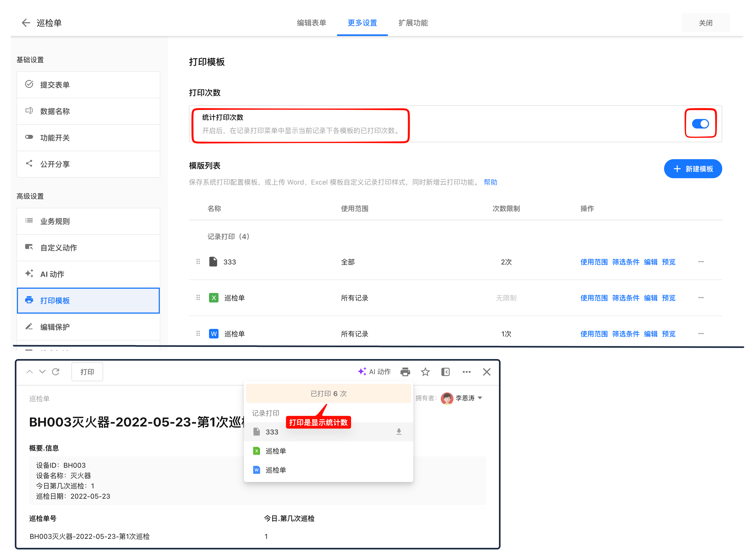Click 预览 link for the 333 template
The width and height of the screenshot is (754, 560).
click(x=669, y=262)
